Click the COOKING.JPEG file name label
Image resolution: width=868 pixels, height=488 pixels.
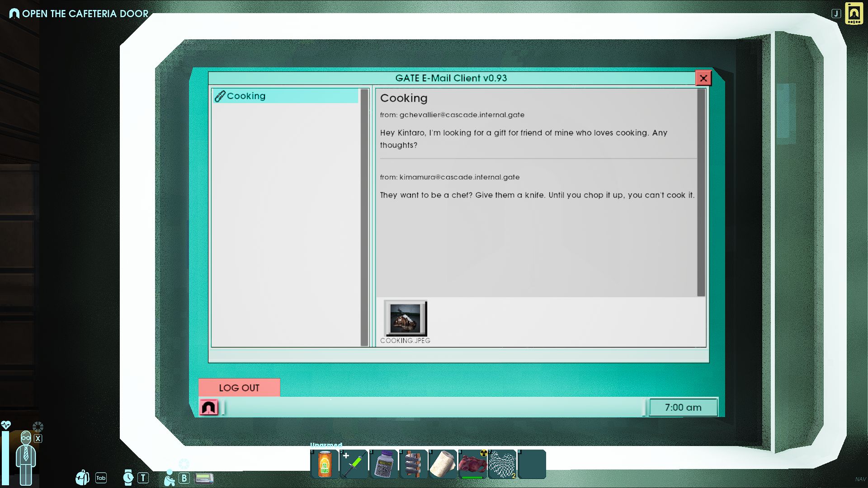(x=405, y=341)
